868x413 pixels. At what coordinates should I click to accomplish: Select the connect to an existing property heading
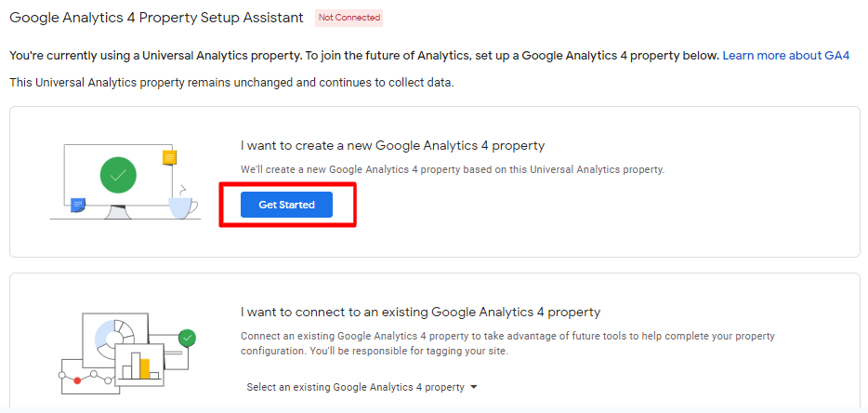pos(420,312)
